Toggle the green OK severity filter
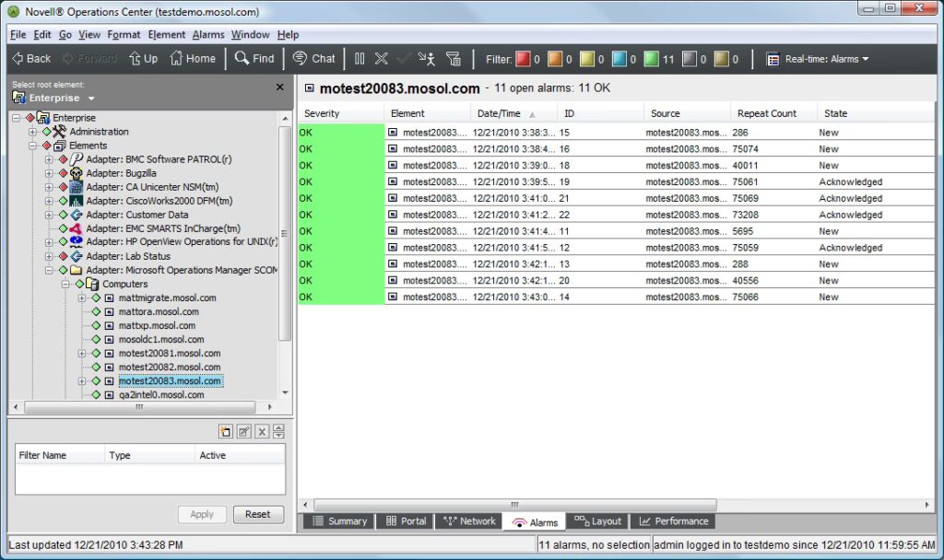The image size is (944, 560). click(652, 59)
